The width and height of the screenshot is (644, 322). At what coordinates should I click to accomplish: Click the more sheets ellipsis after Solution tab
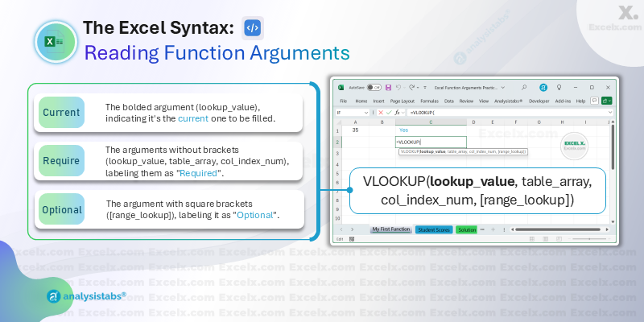click(482, 229)
